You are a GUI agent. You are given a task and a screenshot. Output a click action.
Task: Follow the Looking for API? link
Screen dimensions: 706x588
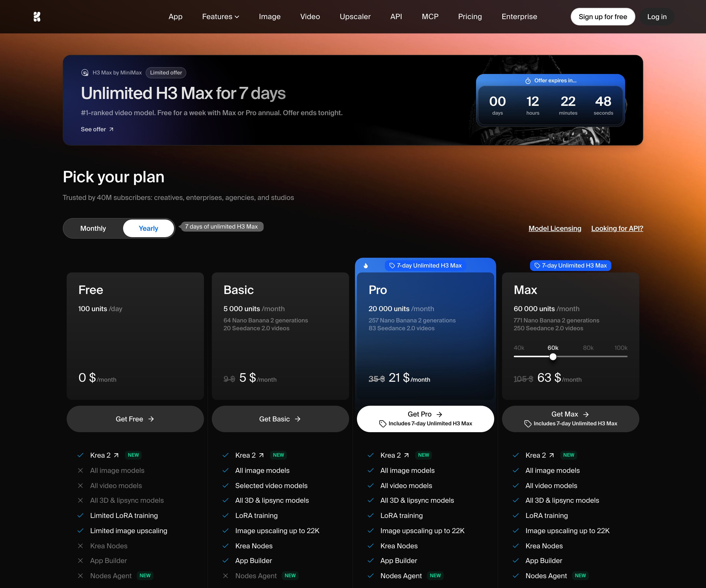coord(617,229)
